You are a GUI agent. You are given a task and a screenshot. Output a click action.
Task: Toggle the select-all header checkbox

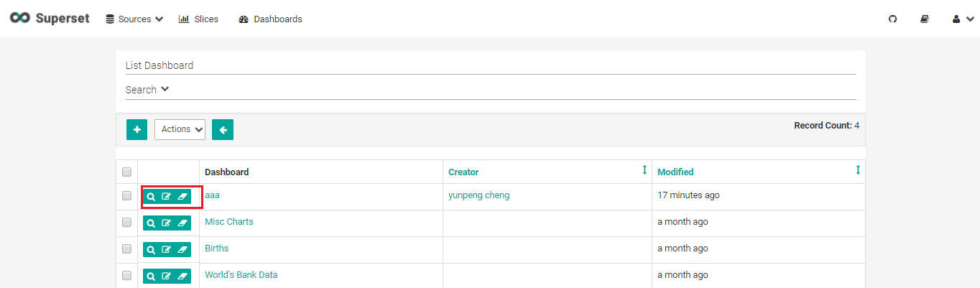[x=126, y=172]
